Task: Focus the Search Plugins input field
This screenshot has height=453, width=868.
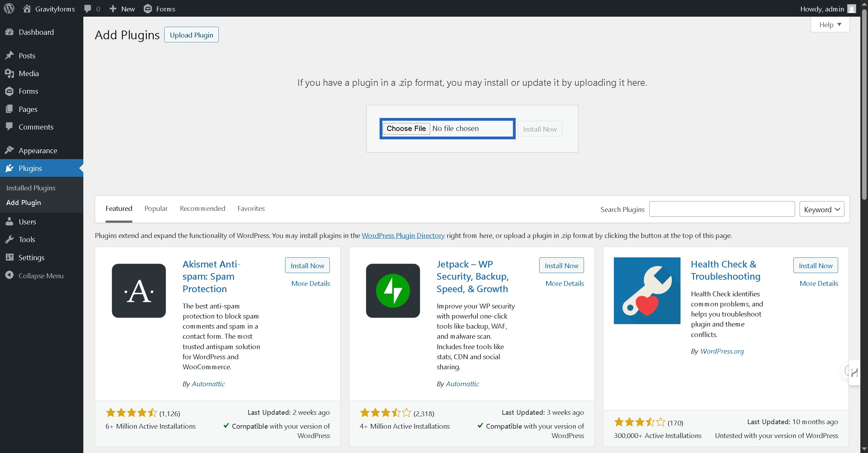Action: coord(722,209)
